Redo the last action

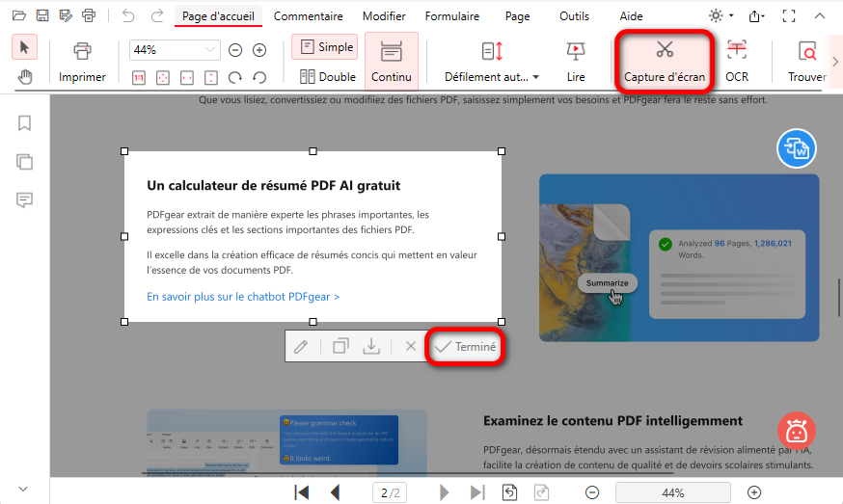(x=157, y=16)
